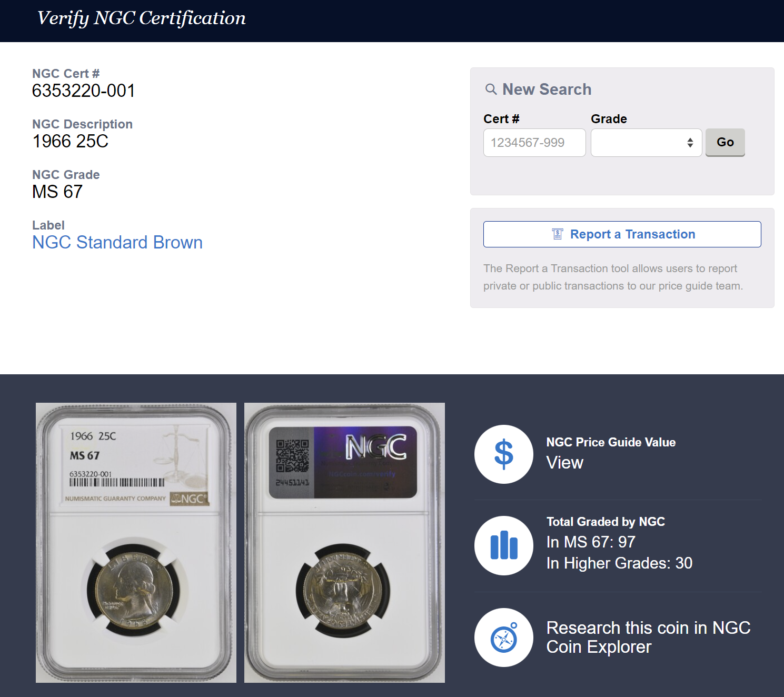Click the In Higher Grades: 30 count
The image size is (784, 697).
pos(619,563)
